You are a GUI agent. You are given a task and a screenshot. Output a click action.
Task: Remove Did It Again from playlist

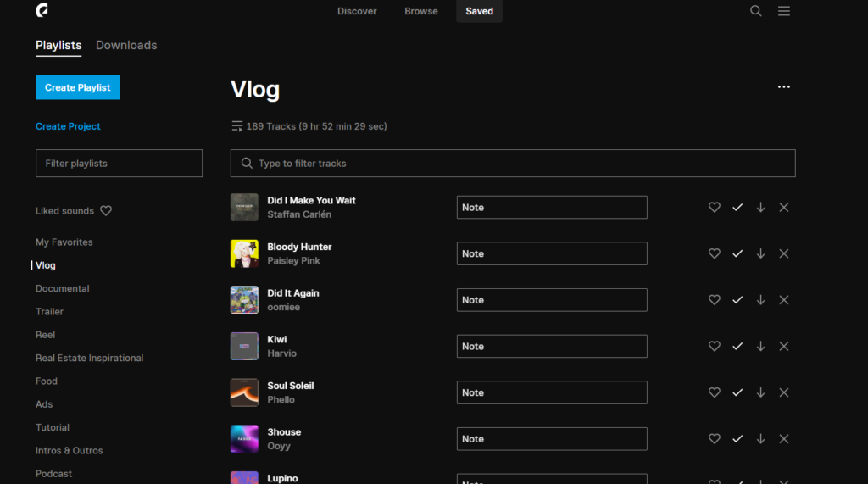tap(784, 299)
